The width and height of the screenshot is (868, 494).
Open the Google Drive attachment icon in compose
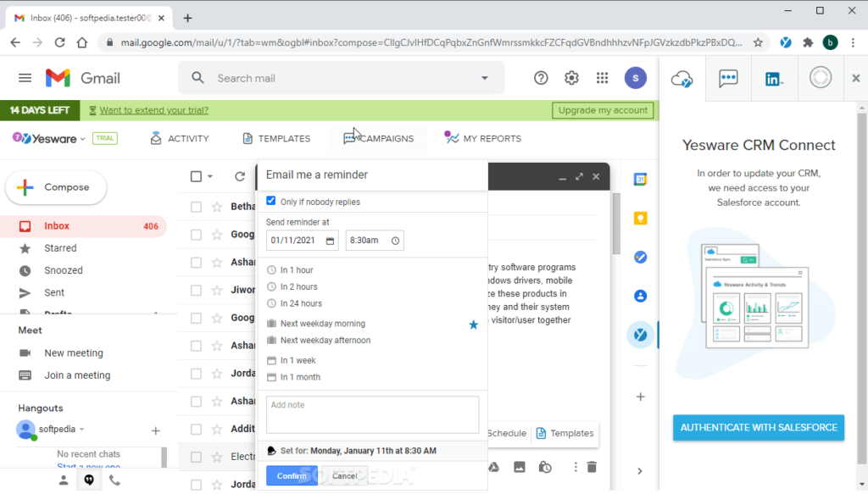pyautogui.click(x=493, y=467)
